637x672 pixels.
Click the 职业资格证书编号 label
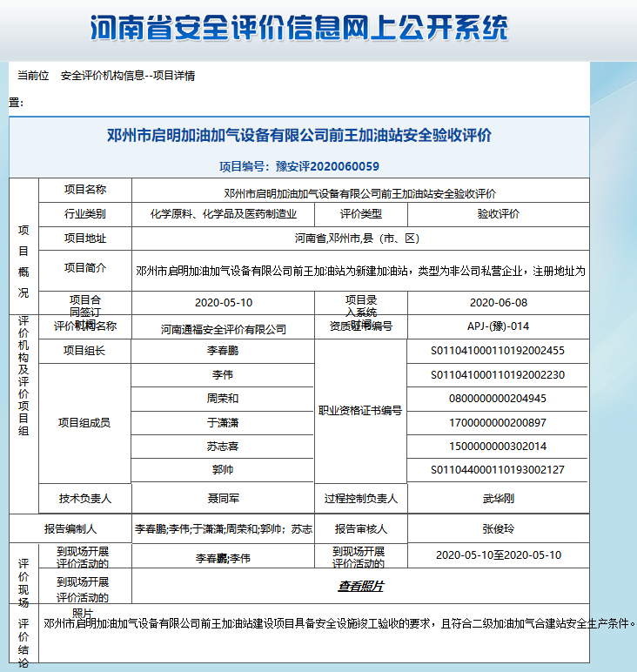(360, 411)
